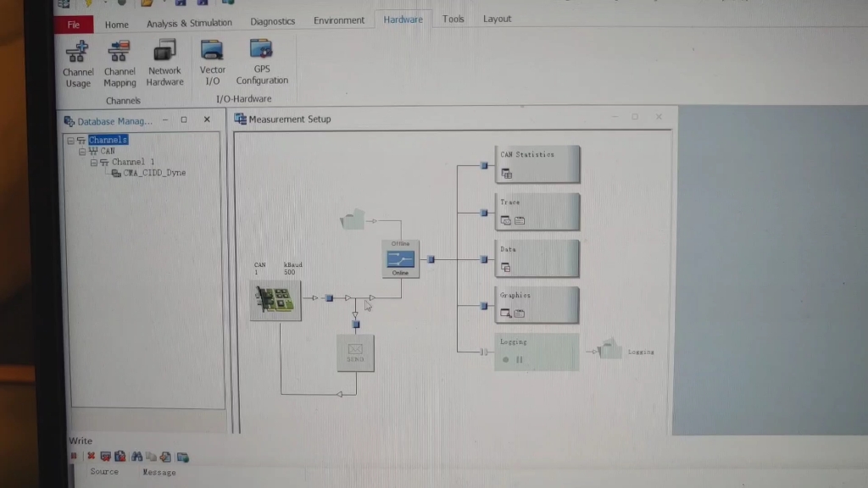Switch to the Analysis & Stimulation tab
Image resolution: width=868 pixels, height=488 pixels.
[x=189, y=23]
